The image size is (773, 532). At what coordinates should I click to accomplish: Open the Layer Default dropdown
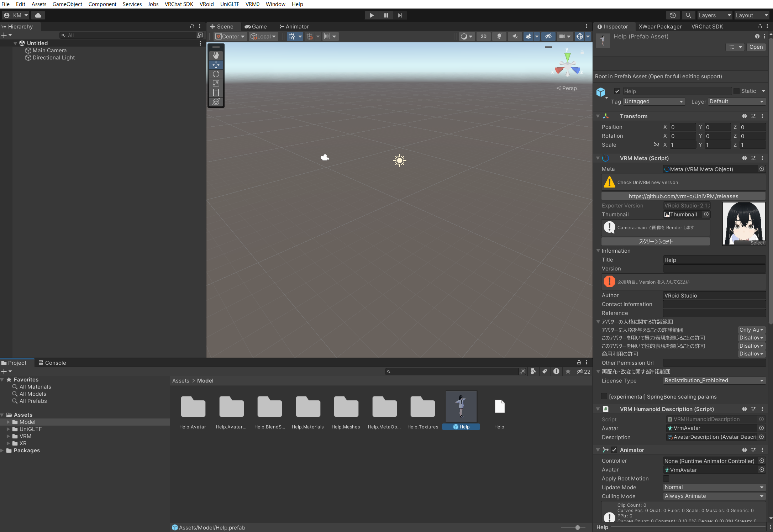click(737, 101)
